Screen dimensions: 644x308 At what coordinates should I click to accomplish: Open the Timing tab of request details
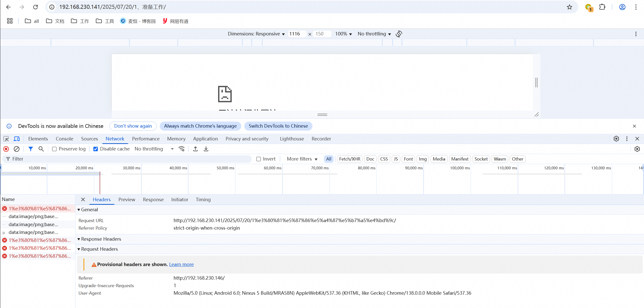(203, 199)
